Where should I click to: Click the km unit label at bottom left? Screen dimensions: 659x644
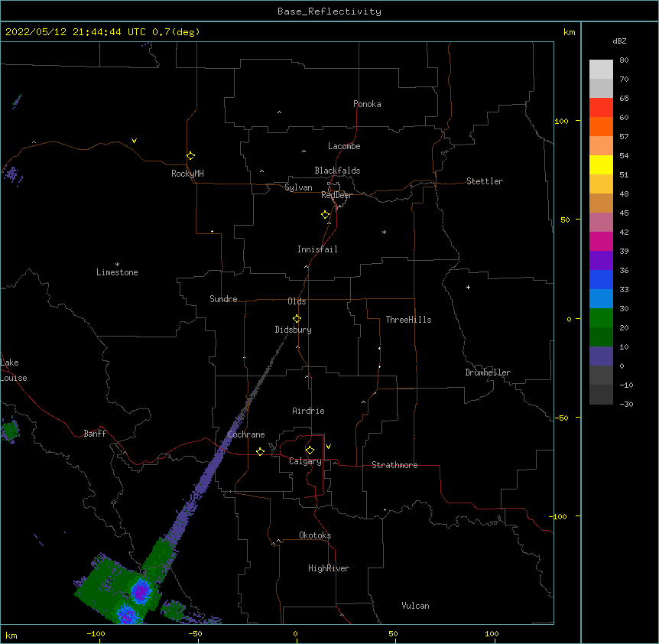[x=11, y=635]
